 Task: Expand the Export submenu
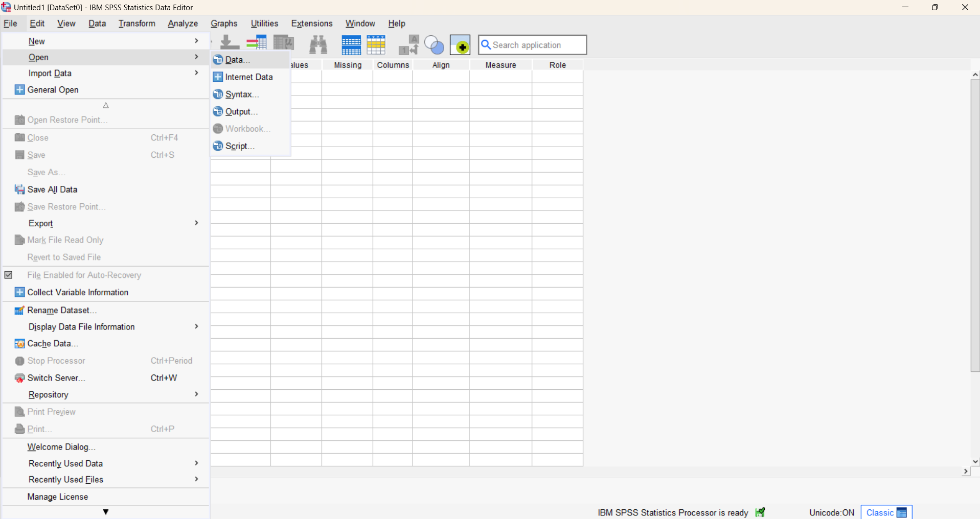(x=106, y=223)
